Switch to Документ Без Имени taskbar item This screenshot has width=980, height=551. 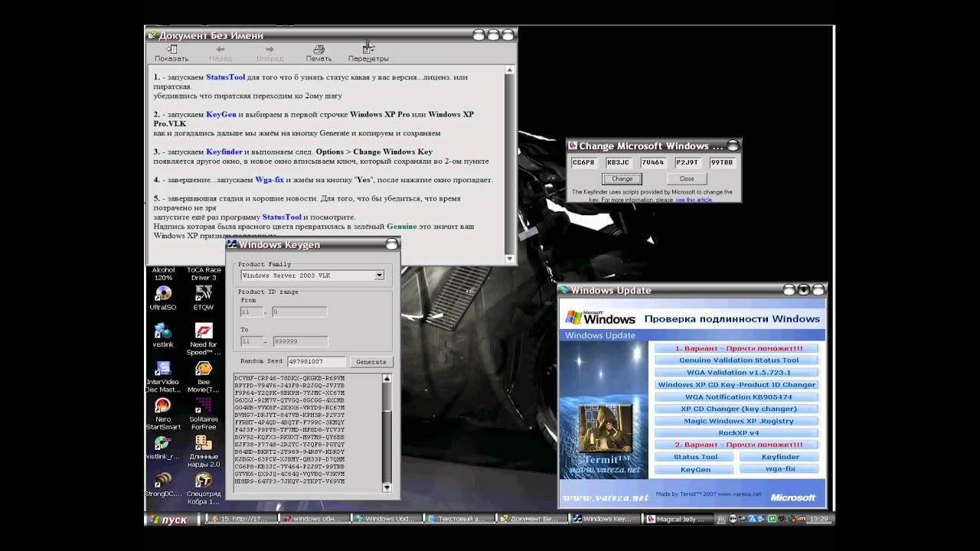click(x=531, y=519)
